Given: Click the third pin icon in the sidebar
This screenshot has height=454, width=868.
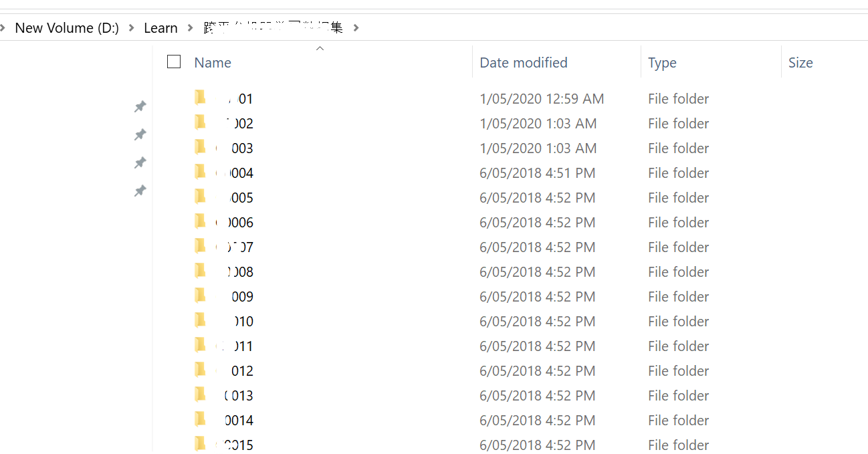Looking at the screenshot, I should (x=140, y=162).
